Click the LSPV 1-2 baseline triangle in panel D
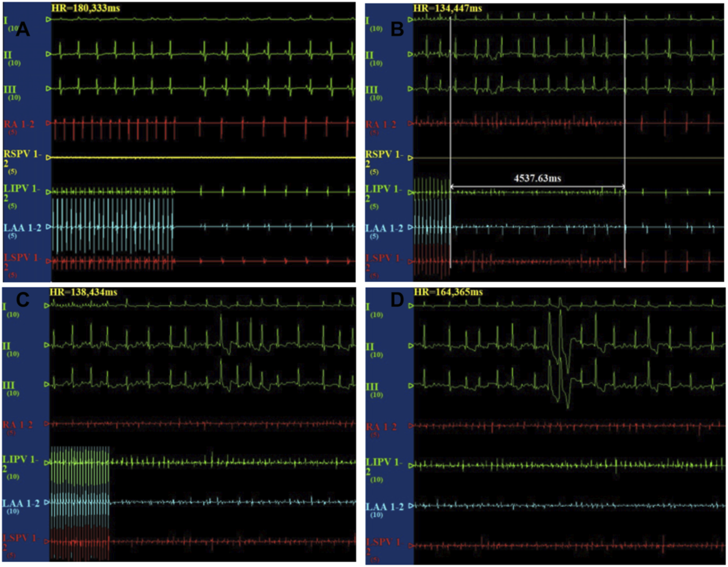728x567 pixels. [411, 545]
